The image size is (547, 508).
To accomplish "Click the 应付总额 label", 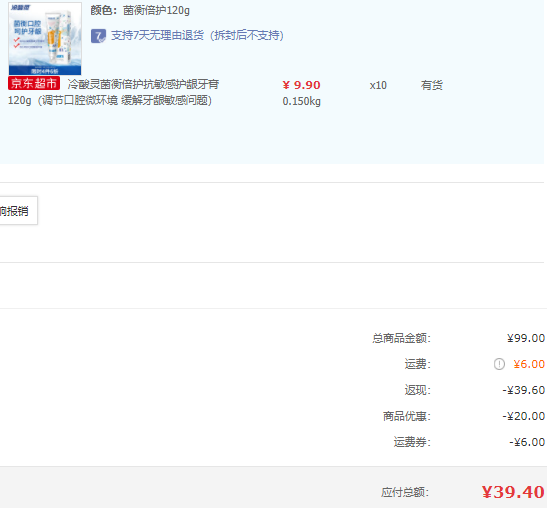I will pos(405,492).
